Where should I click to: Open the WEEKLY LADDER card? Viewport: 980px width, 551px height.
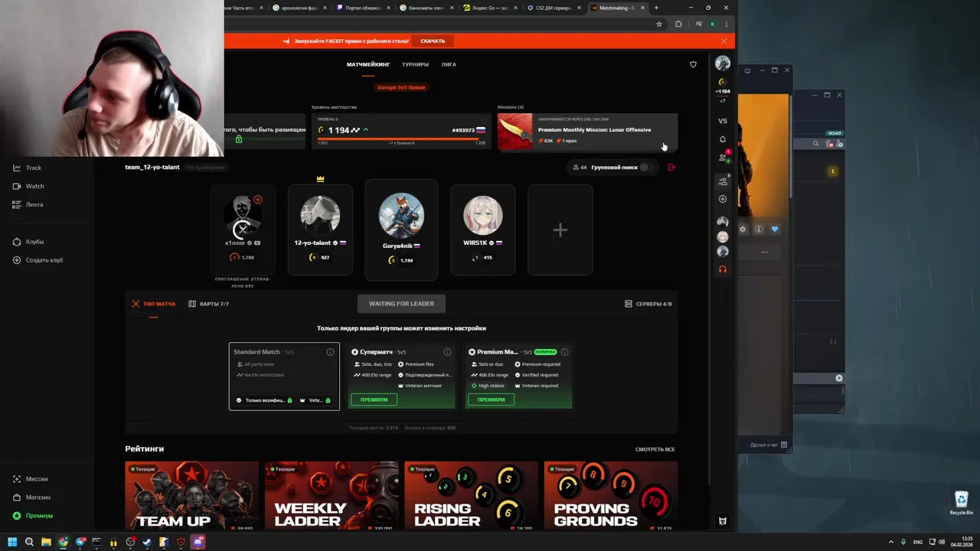click(332, 495)
